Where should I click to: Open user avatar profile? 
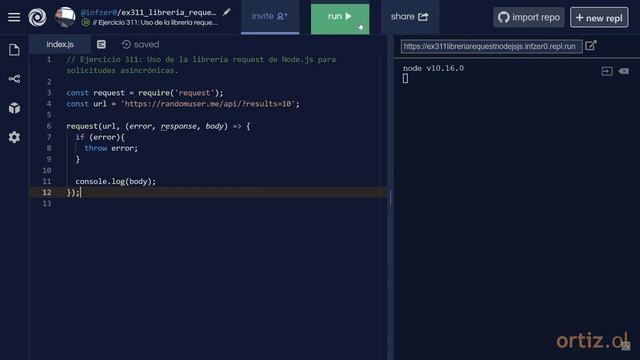click(x=65, y=17)
